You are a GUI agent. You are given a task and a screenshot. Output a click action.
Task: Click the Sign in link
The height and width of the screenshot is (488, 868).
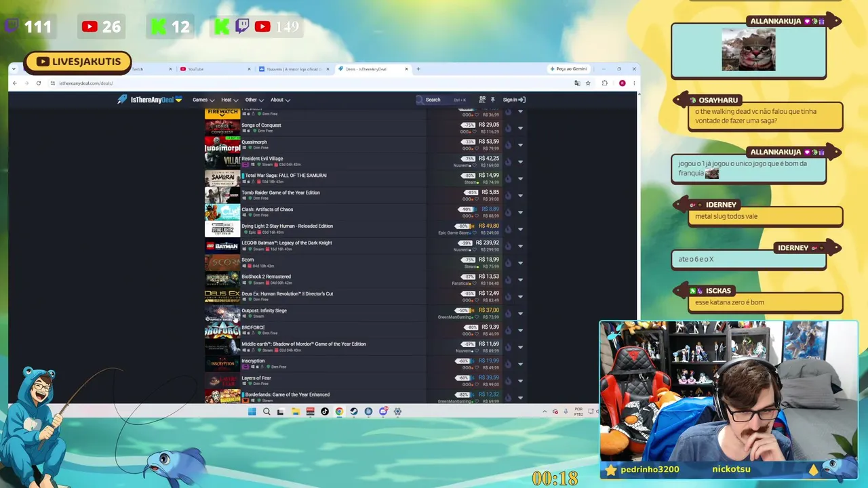click(x=514, y=100)
